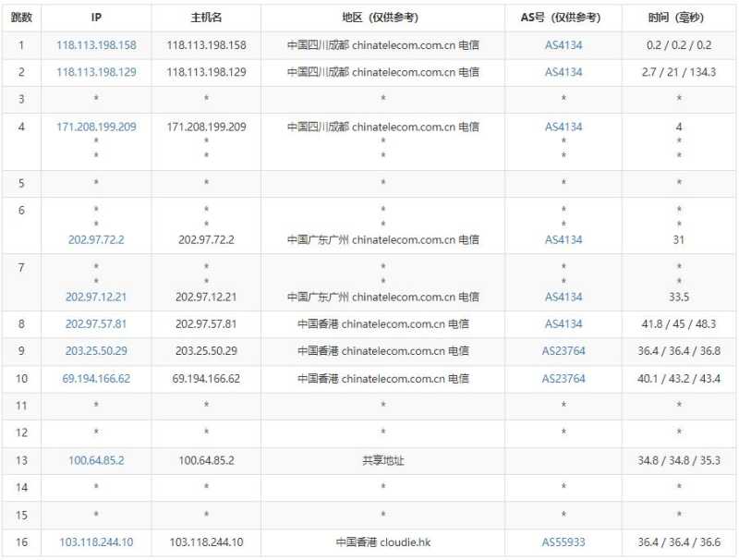Select hostname cell 118.113.198.158
This screenshot has height=560, width=739.
pos(206,45)
